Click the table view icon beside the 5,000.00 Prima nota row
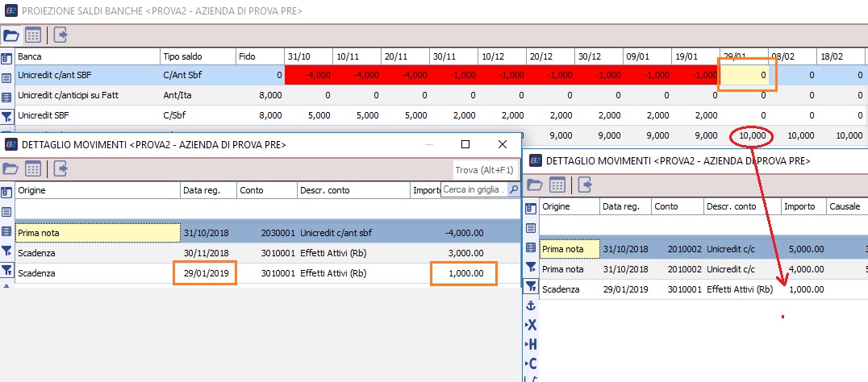This screenshot has width=868, height=382. pyautogui.click(x=531, y=247)
